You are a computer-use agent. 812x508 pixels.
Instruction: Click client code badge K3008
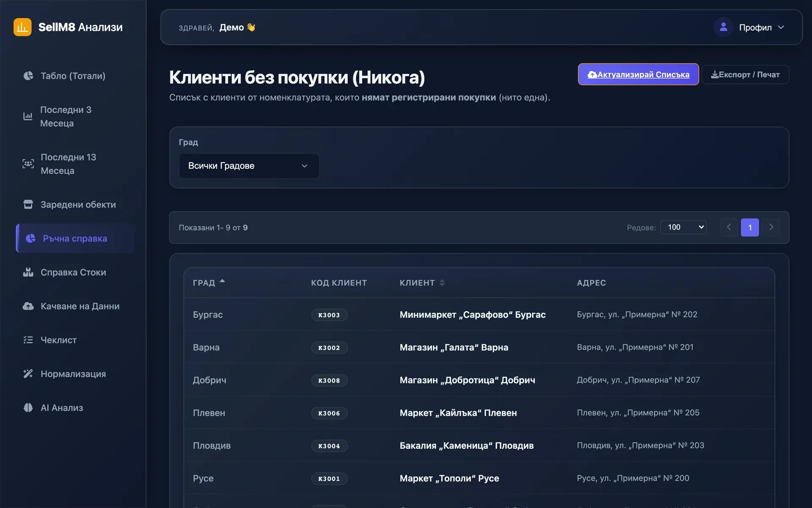pos(329,380)
